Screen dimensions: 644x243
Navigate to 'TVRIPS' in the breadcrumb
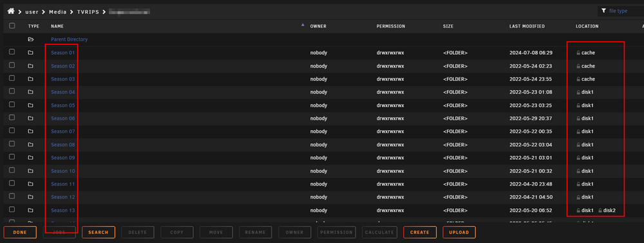coord(89,12)
